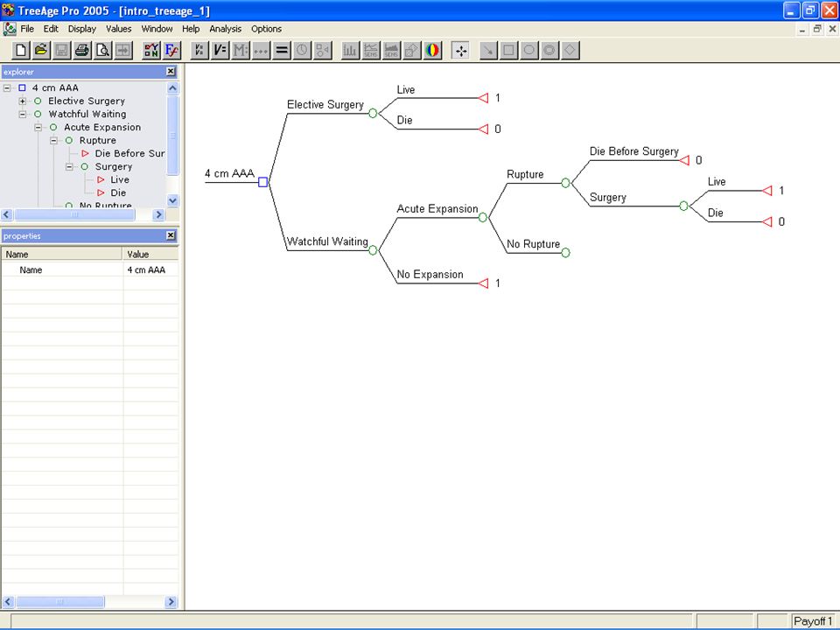Click explorer horizontal scrollbar right arrow

(158, 214)
